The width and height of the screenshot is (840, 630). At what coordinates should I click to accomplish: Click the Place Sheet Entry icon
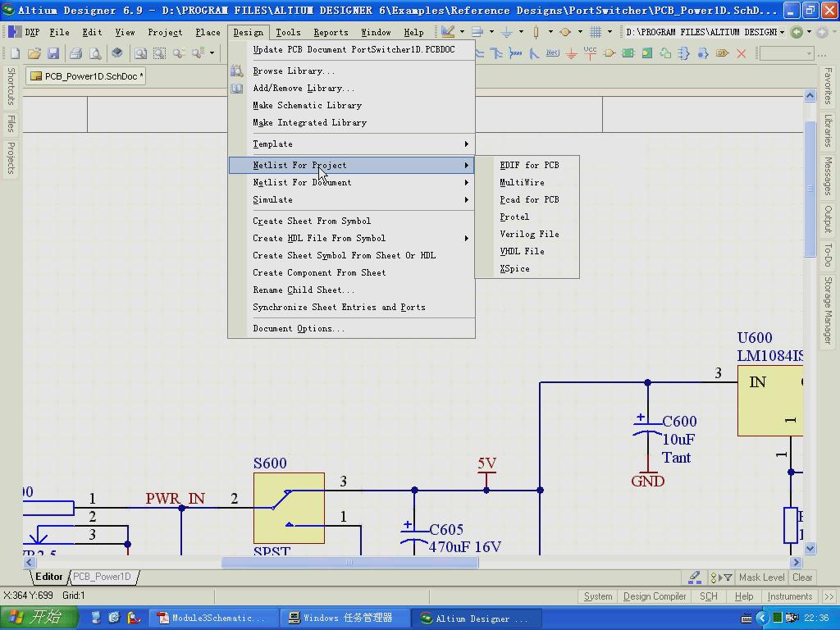tap(646, 53)
